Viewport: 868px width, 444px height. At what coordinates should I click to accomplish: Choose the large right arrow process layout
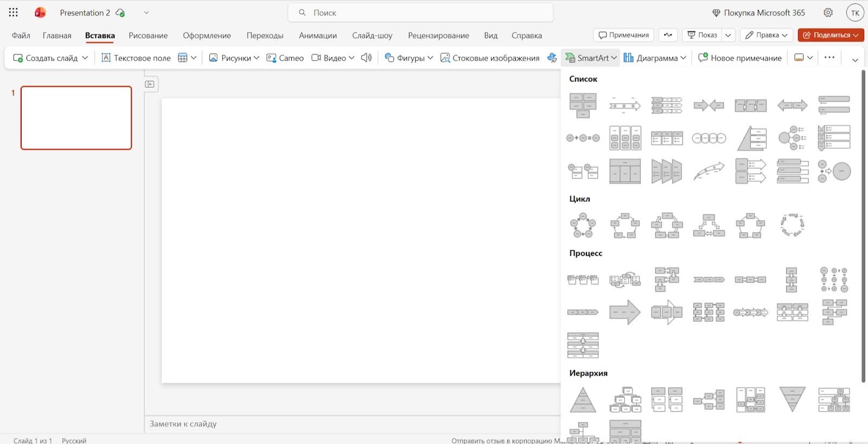pos(624,312)
